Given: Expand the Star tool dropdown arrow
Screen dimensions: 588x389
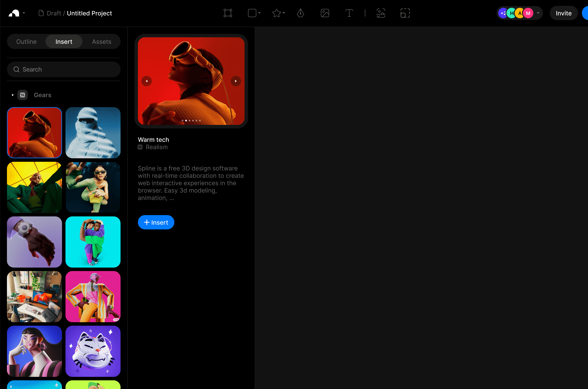Looking at the screenshot, I should click(284, 13).
